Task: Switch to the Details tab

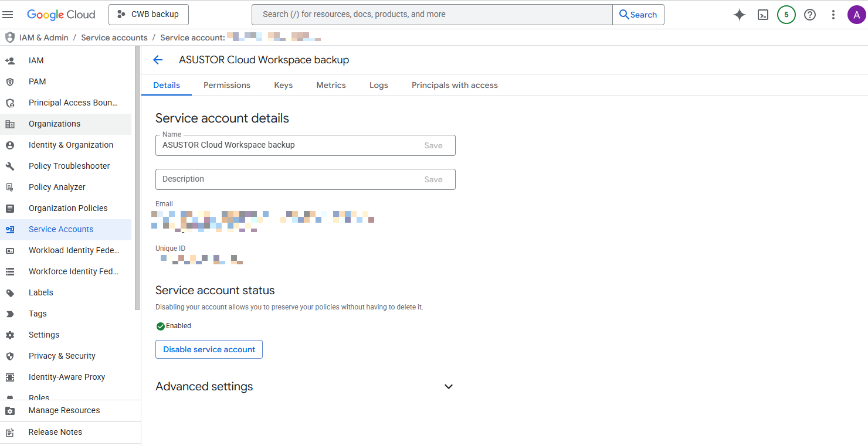Action: [x=167, y=85]
